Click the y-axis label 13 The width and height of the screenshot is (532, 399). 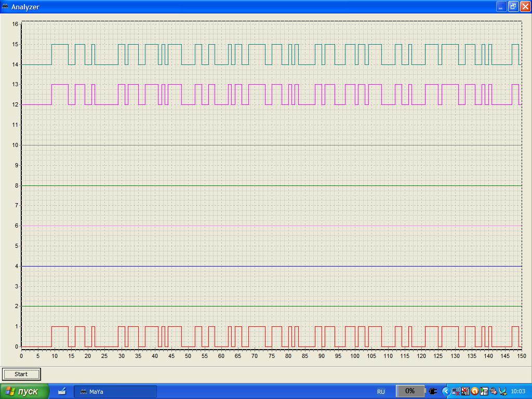[15, 85]
